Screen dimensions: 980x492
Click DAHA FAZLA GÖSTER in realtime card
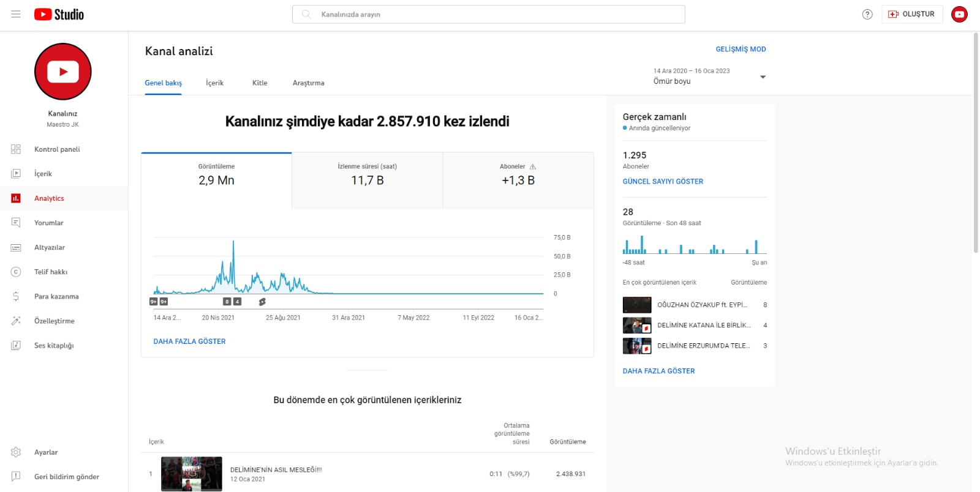coord(658,371)
